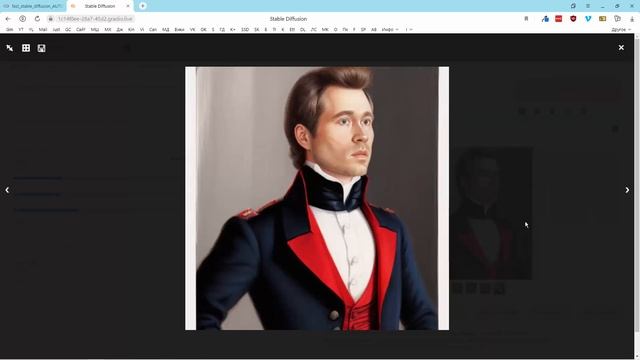
Task: Click the page vertical scrollbar
Action: point(637,196)
